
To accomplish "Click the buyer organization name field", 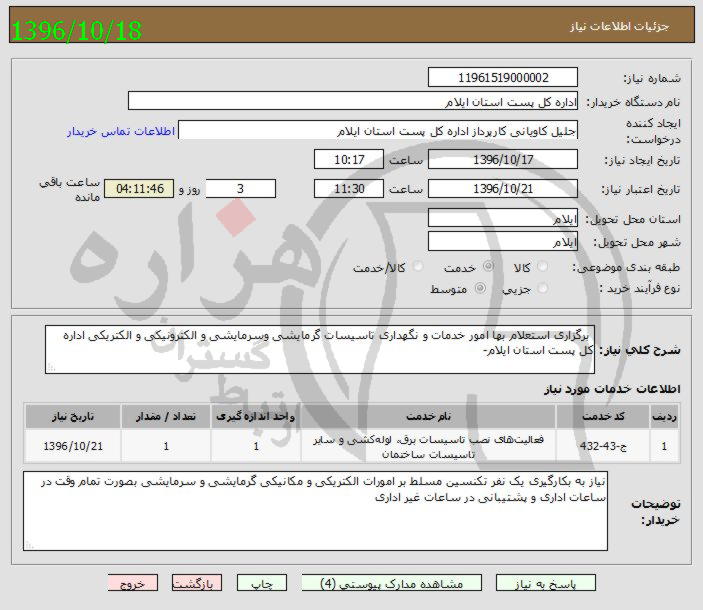I will pos(353,101).
